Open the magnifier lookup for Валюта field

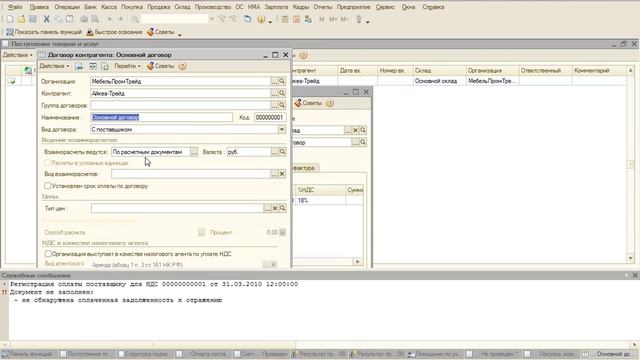pos(282,151)
